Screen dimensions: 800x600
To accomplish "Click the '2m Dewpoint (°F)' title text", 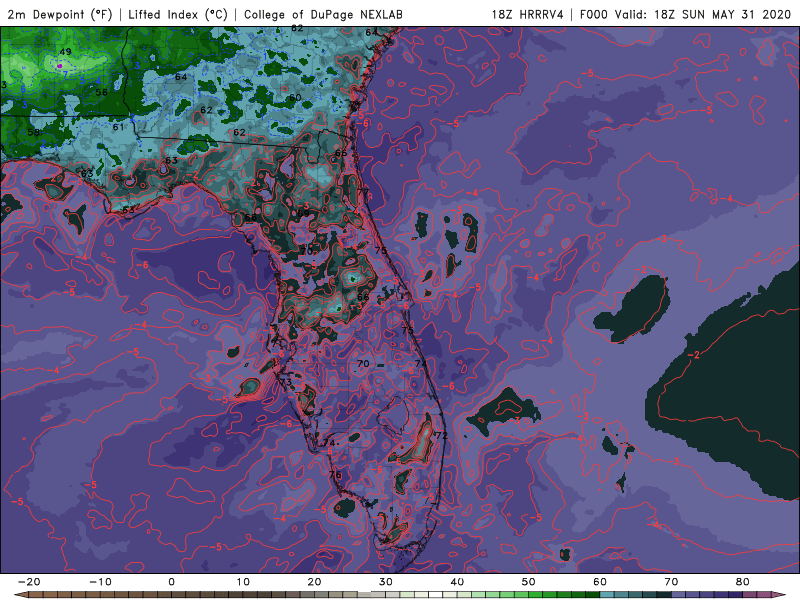I will (60, 15).
